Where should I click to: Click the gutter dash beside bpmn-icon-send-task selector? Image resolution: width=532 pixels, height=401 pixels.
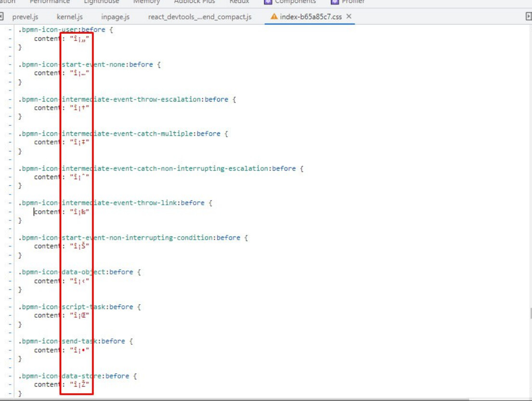coord(10,341)
